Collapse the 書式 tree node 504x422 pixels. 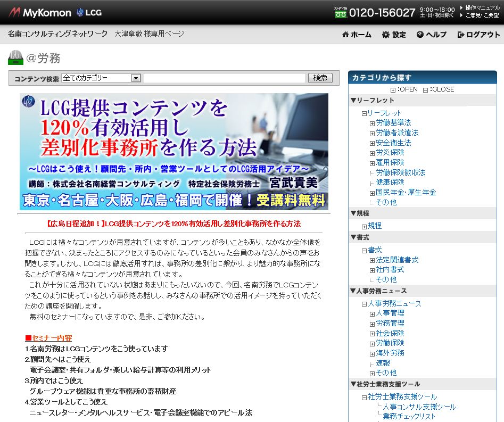click(364, 251)
